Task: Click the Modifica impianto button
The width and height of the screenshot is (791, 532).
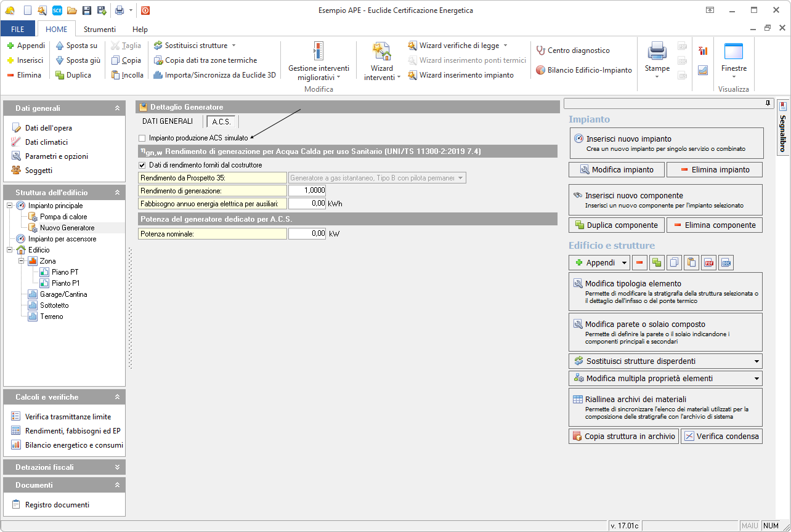Action: (616, 169)
